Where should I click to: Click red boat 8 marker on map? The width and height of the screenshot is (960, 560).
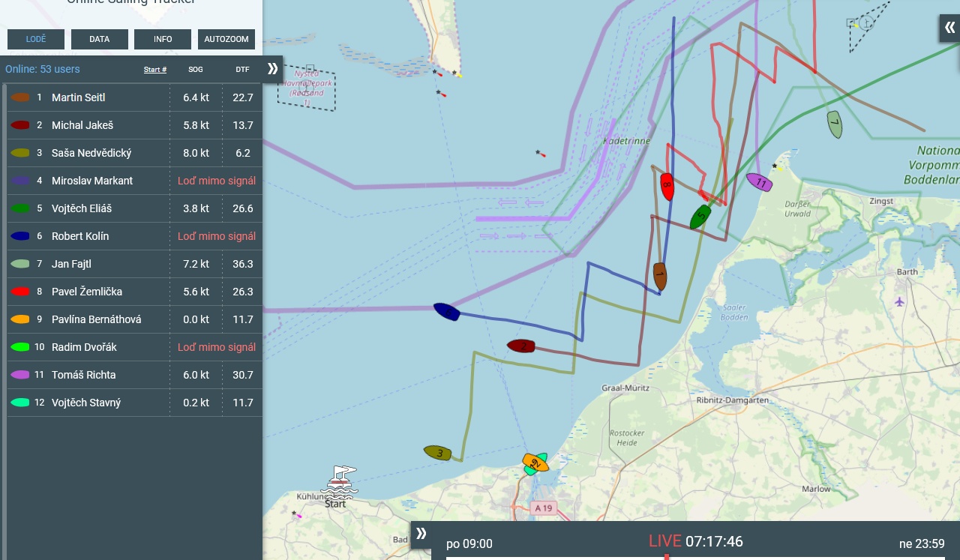tap(667, 186)
